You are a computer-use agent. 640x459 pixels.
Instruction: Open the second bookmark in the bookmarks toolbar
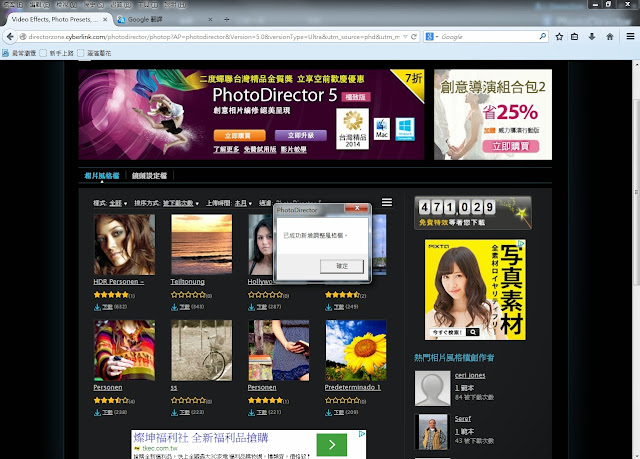tap(57, 53)
